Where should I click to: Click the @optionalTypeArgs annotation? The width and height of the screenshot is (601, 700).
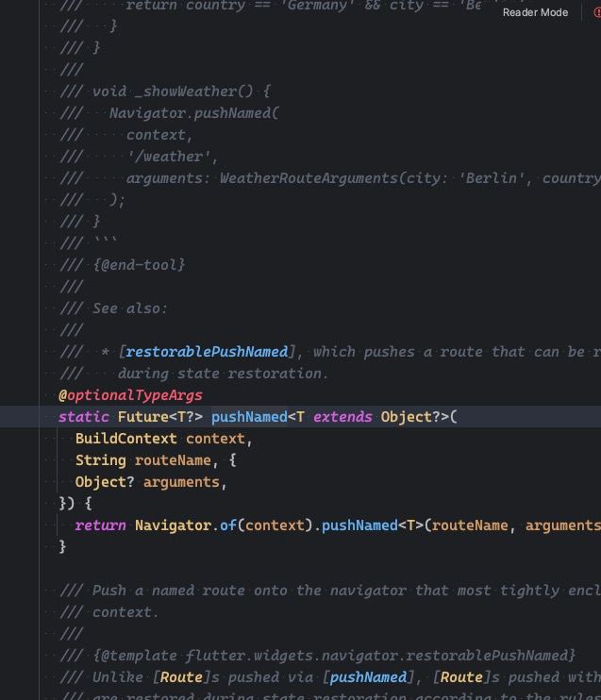pos(130,395)
